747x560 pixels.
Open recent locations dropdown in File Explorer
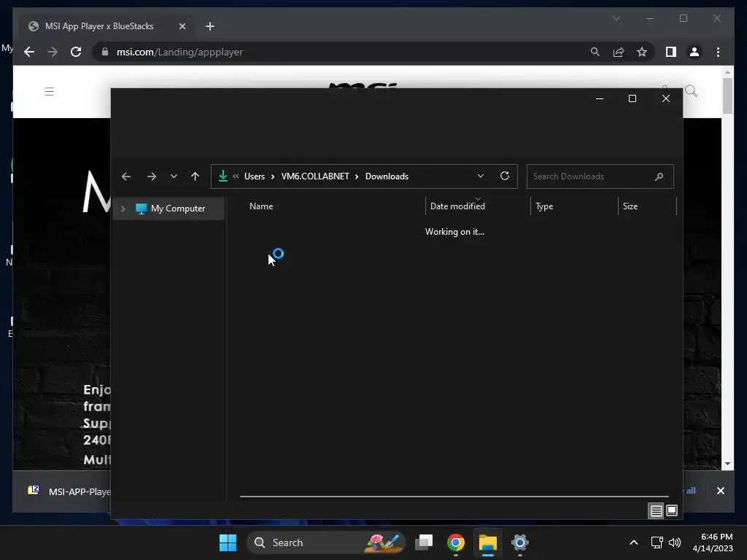coord(174,176)
